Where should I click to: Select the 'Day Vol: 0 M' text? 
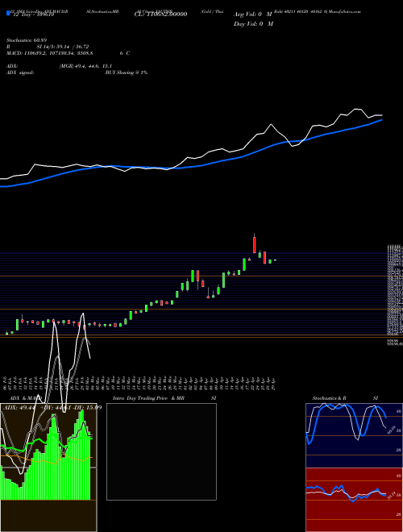tap(253, 23)
